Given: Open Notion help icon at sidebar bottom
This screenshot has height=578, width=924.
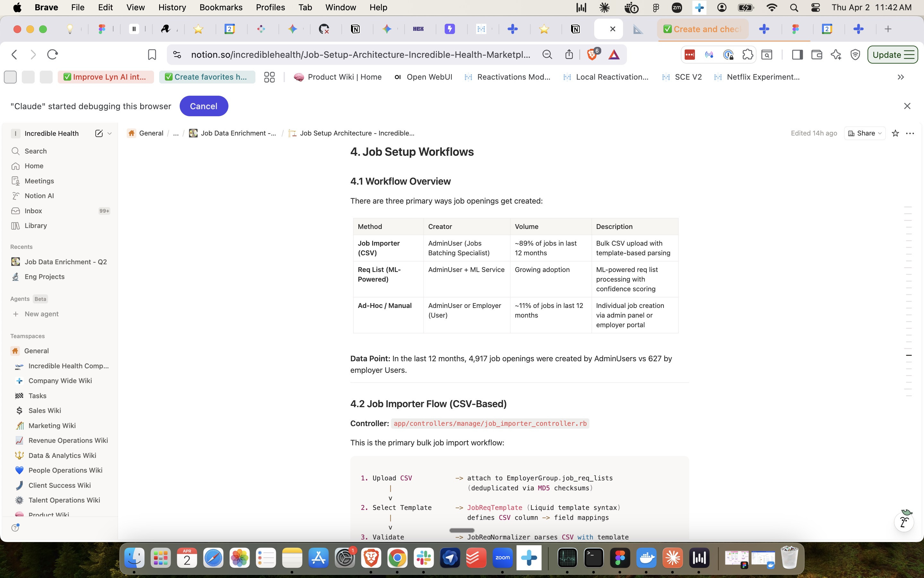Looking at the screenshot, I should pyautogui.click(x=15, y=528).
